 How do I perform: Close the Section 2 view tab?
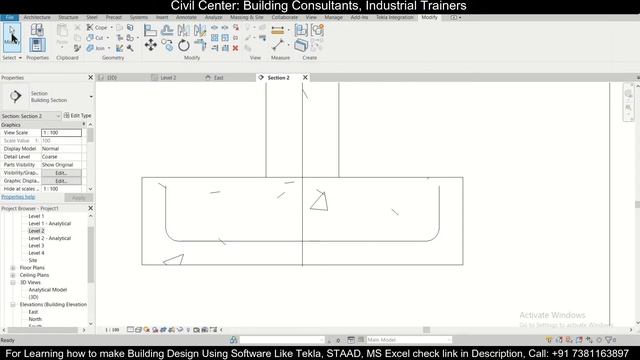point(305,78)
